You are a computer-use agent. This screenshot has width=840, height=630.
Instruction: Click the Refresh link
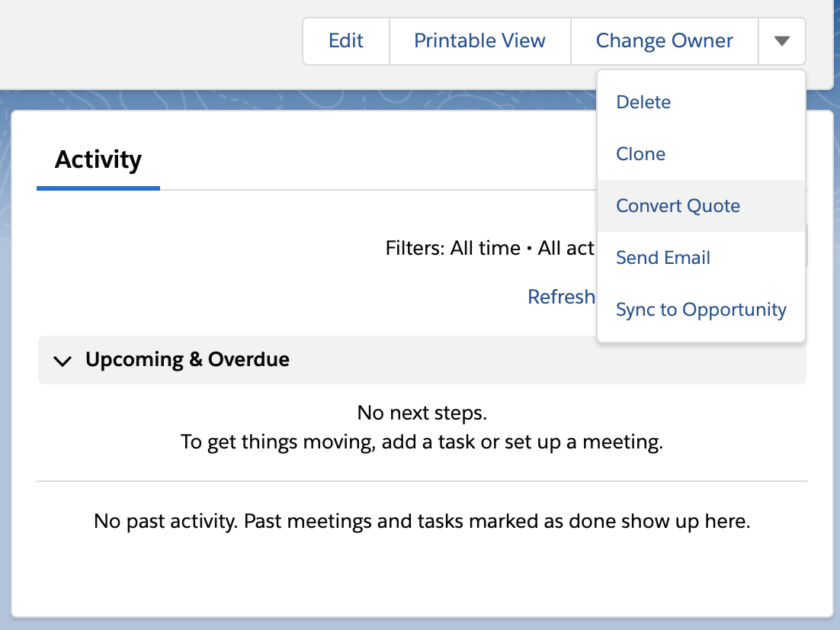(x=561, y=297)
